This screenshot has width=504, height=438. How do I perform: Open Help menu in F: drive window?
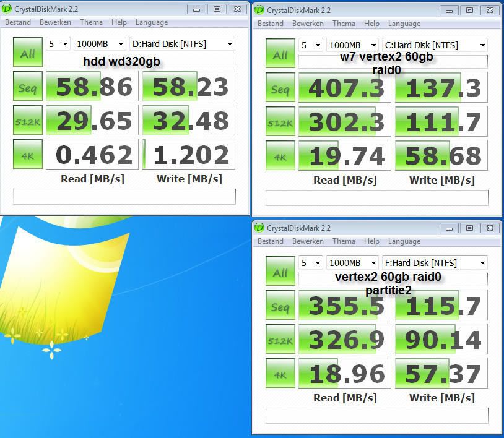(371, 241)
